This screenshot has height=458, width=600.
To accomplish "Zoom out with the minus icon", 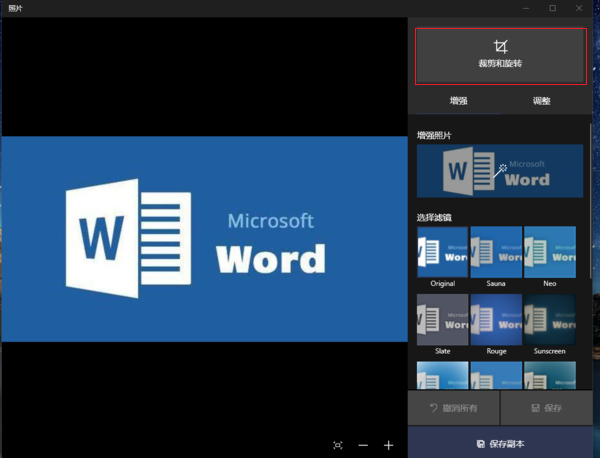I will point(363,445).
